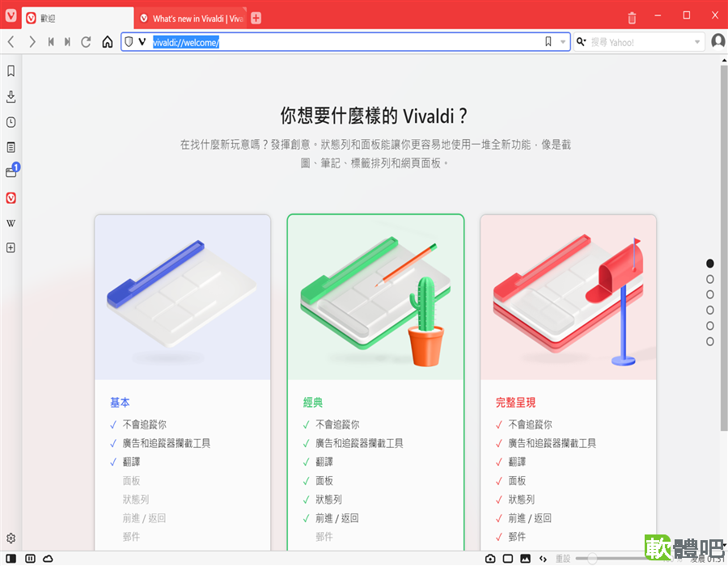Go to the home page
The height and width of the screenshot is (566, 728).
108,42
